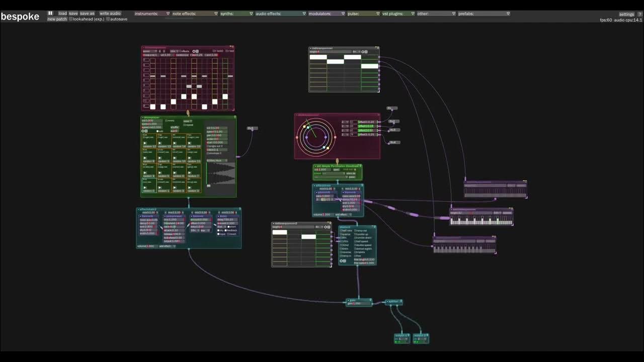Play the random 1 drum pad
Viewport: 644px width, 362px height.
click(x=159, y=188)
